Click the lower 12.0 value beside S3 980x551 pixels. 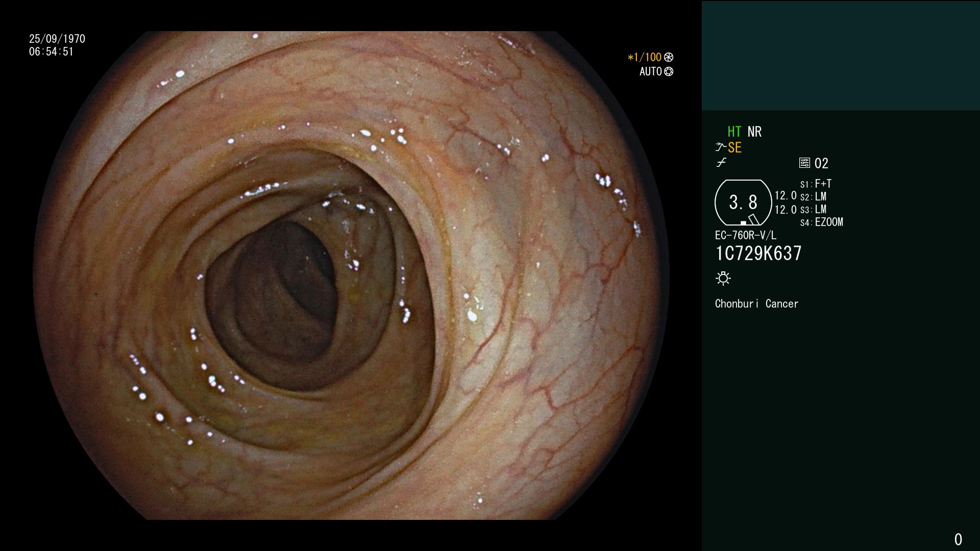pos(786,209)
